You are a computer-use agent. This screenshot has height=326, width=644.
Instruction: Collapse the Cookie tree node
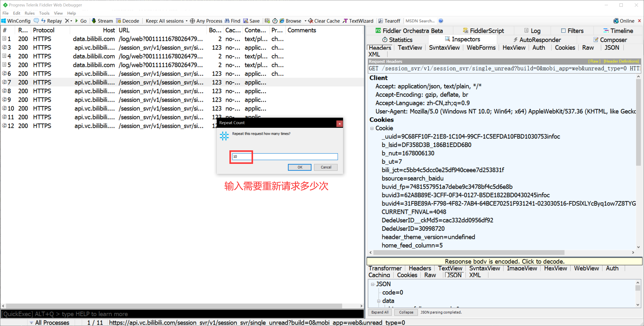coord(372,128)
